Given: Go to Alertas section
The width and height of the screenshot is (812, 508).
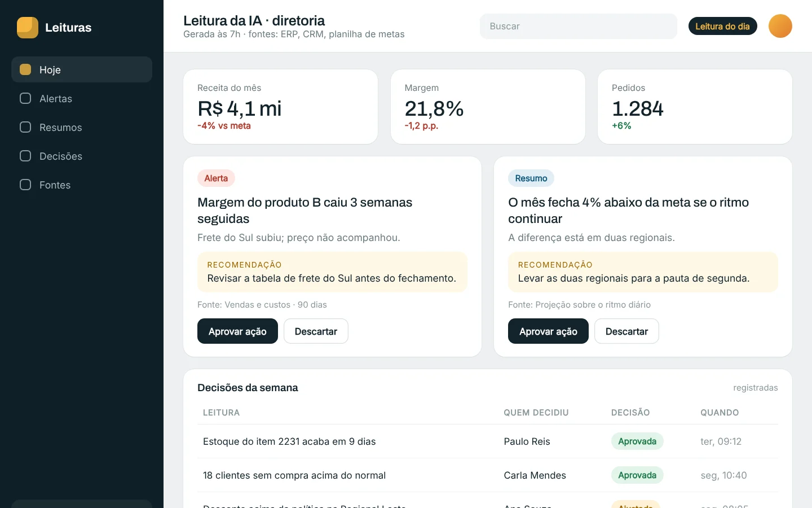Looking at the screenshot, I should coord(82,98).
